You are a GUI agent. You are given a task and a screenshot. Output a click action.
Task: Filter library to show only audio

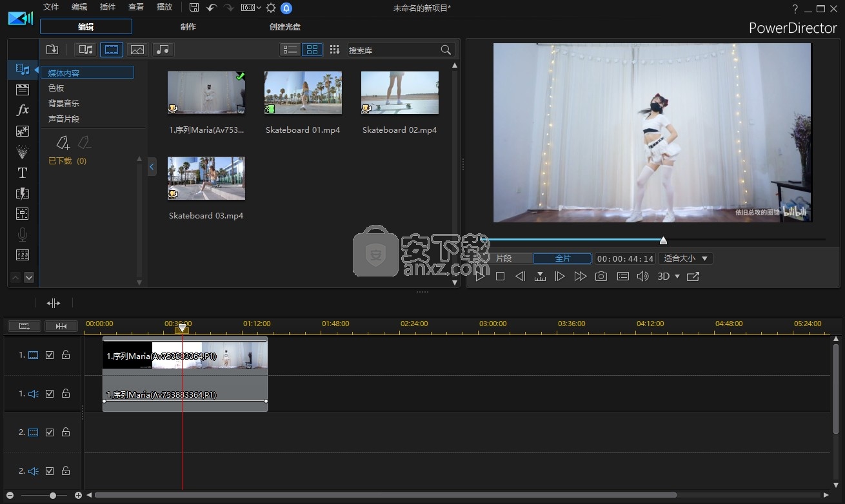click(163, 50)
